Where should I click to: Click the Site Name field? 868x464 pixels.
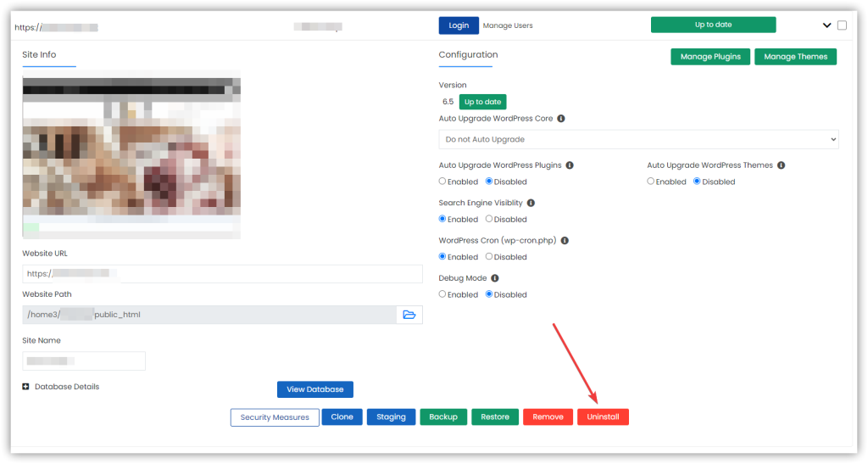click(x=84, y=361)
